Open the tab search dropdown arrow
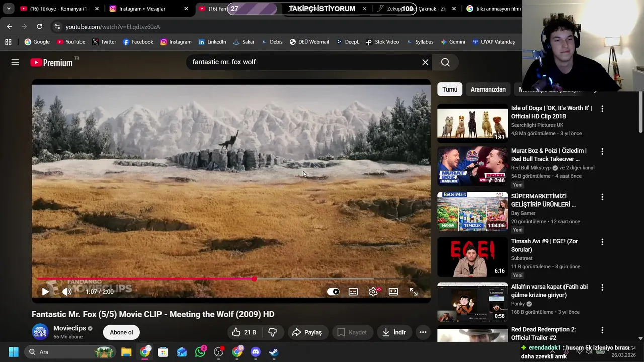This screenshot has height=362, width=644. click(9, 9)
